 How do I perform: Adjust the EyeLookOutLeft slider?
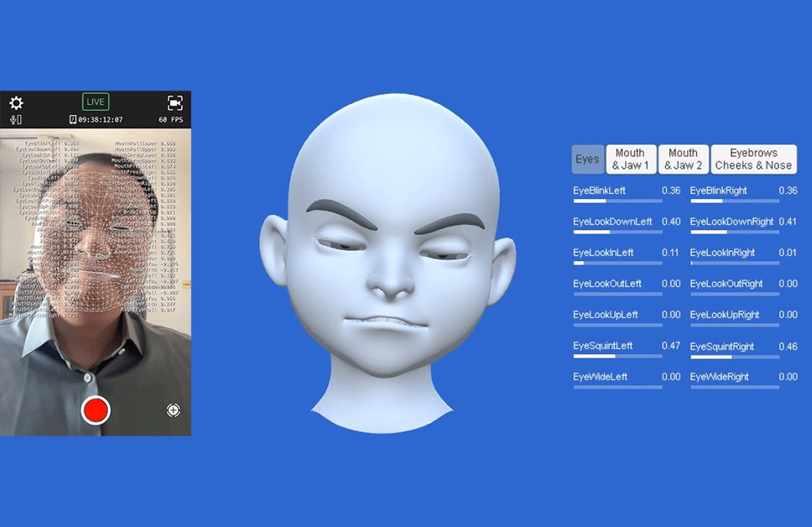click(x=617, y=295)
